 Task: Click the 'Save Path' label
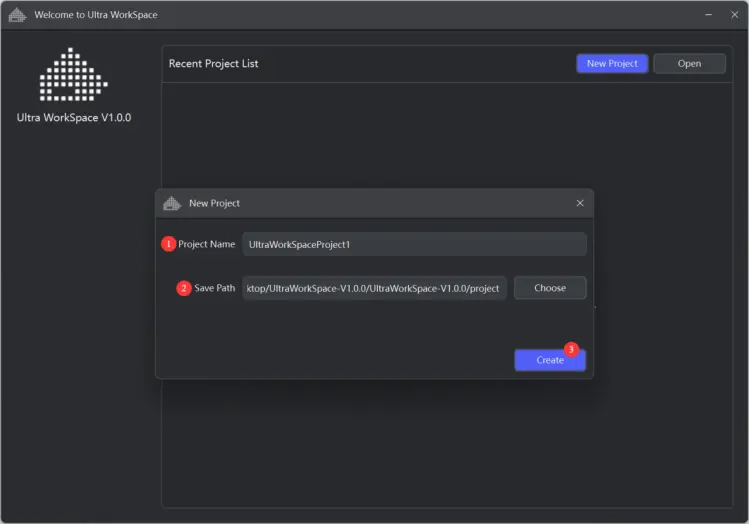click(x=214, y=288)
